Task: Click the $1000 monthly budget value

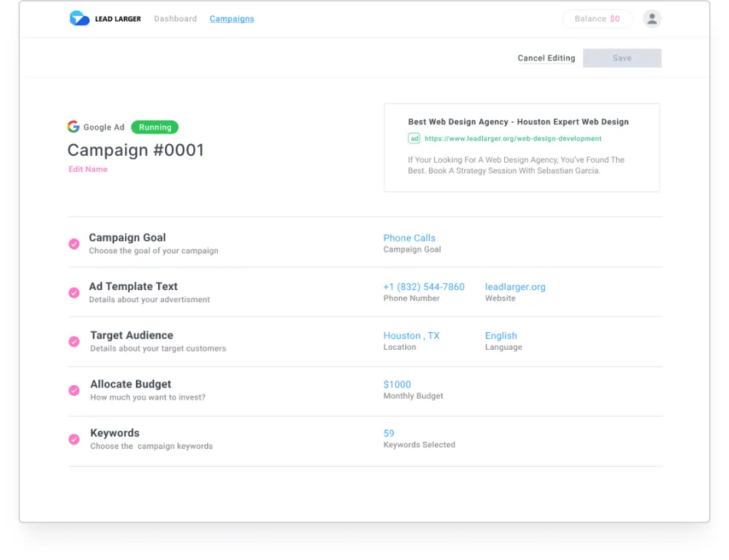Action: (397, 384)
